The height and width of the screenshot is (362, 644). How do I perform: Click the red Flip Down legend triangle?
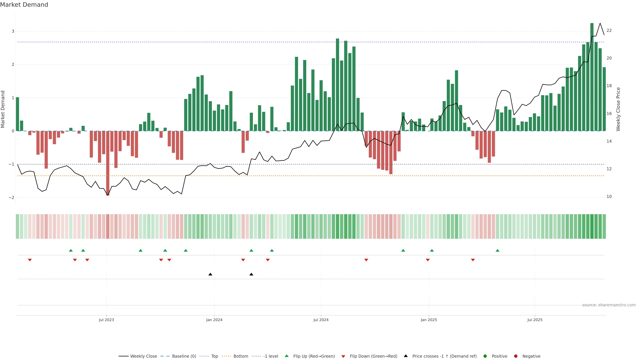coord(343,356)
